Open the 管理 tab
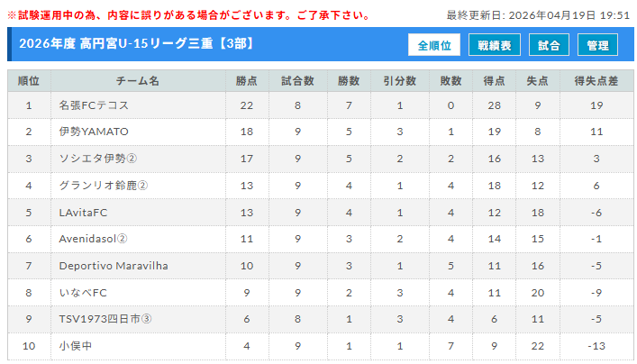 coord(597,45)
